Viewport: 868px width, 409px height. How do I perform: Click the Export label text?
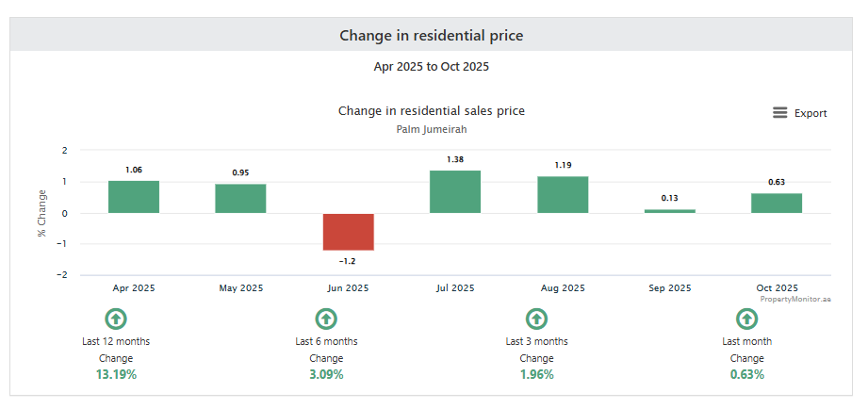point(811,113)
